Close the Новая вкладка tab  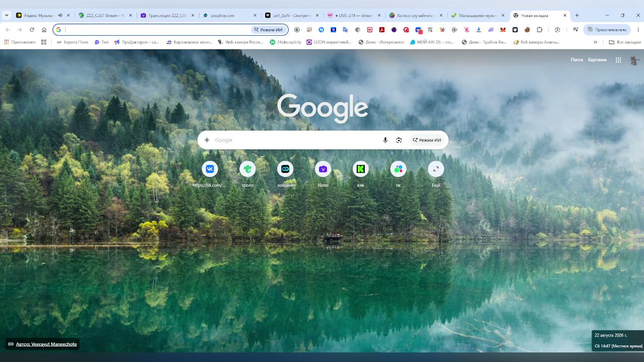tap(565, 16)
